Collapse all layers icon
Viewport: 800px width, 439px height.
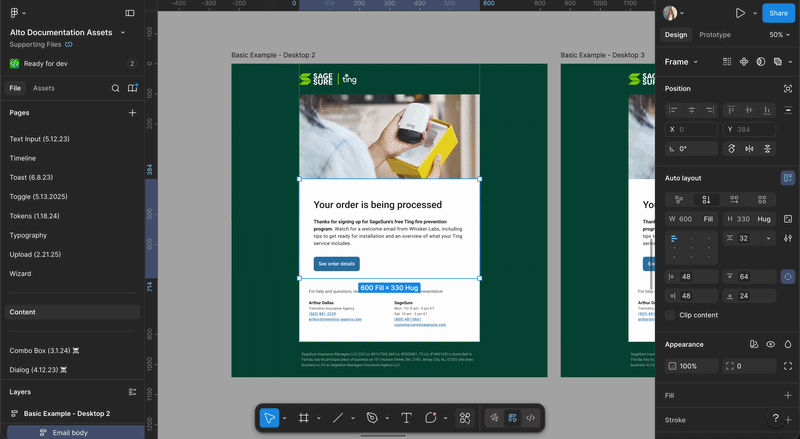tap(132, 392)
